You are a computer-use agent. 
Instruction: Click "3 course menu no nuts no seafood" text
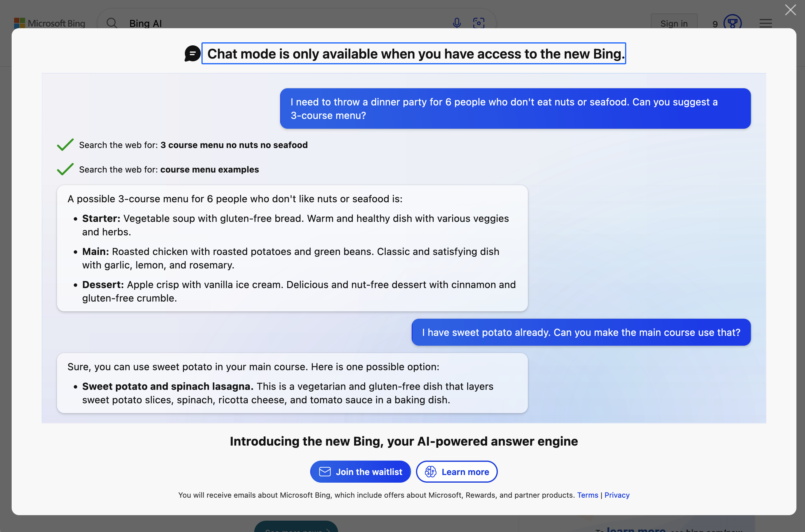tap(234, 145)
